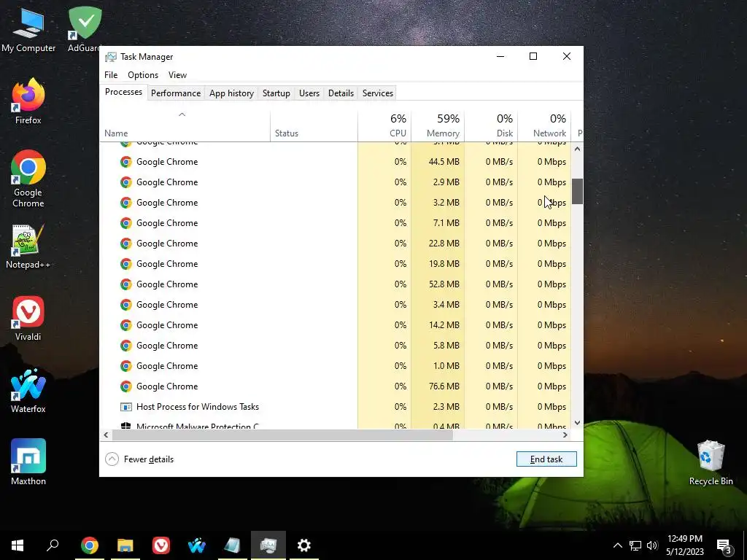Switch to Details tab
Image resolution: width=747 pixels, height=560 pixels.
341,93
